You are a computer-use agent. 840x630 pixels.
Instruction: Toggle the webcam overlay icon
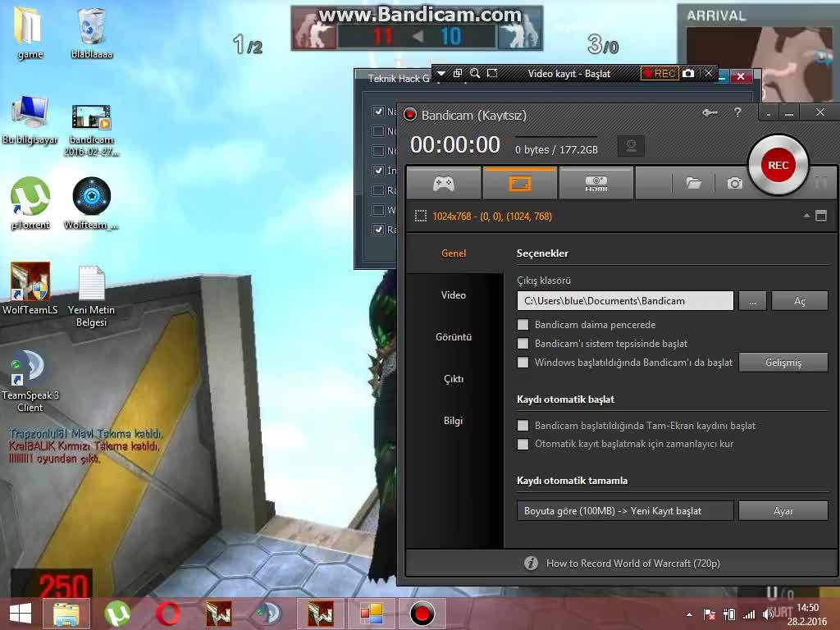pos(631,146)
